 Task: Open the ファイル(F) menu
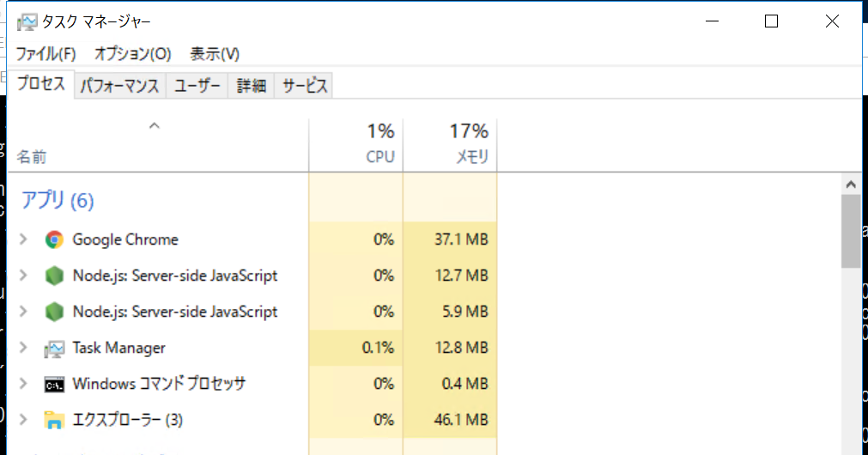pyautogui.click(x=46, y=54)
